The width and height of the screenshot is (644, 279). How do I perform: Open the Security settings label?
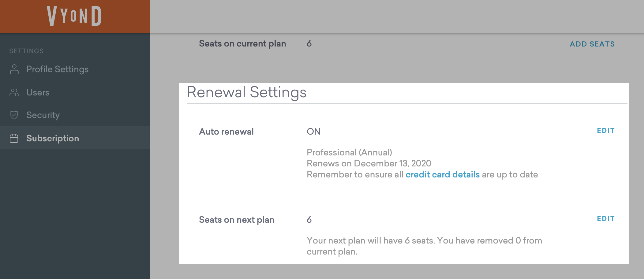tap(43, 115)
